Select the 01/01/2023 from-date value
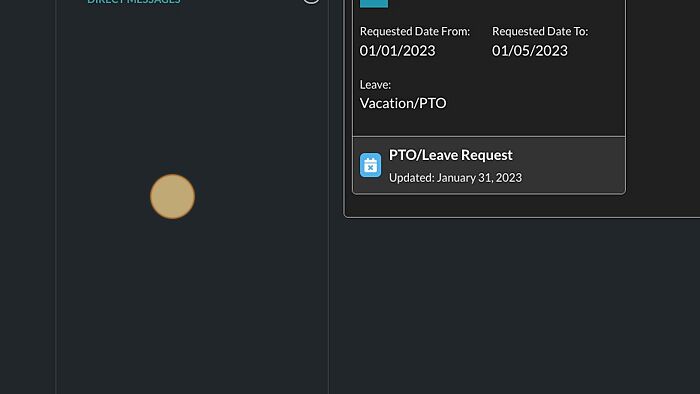The height and width of the screenshot is (394, 700). point(397,50)
